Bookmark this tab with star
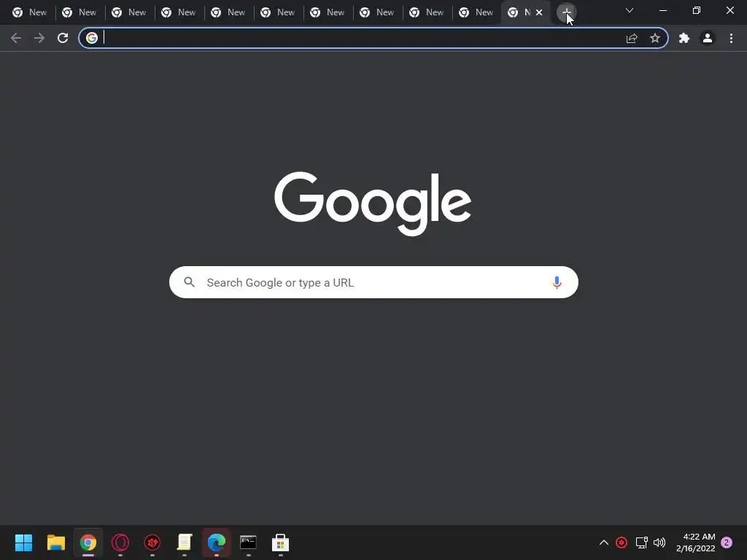This screenshot has height=560, width=747. click(x=655, y=38)
